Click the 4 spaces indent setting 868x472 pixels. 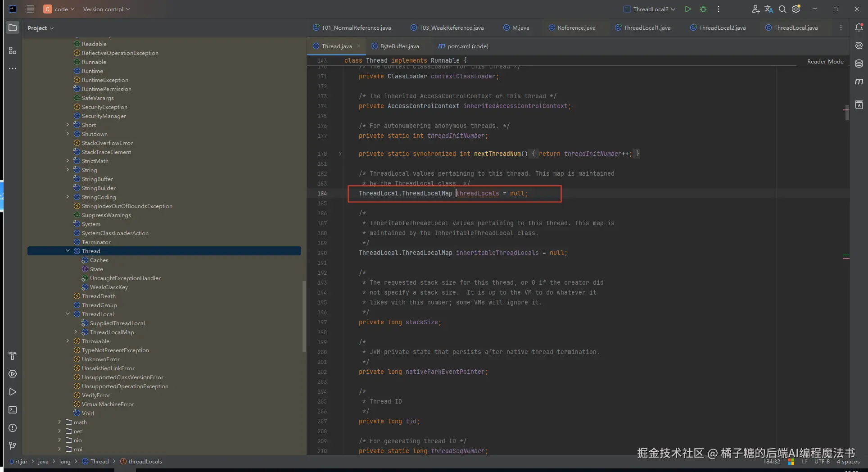click(x=848, y=461)
